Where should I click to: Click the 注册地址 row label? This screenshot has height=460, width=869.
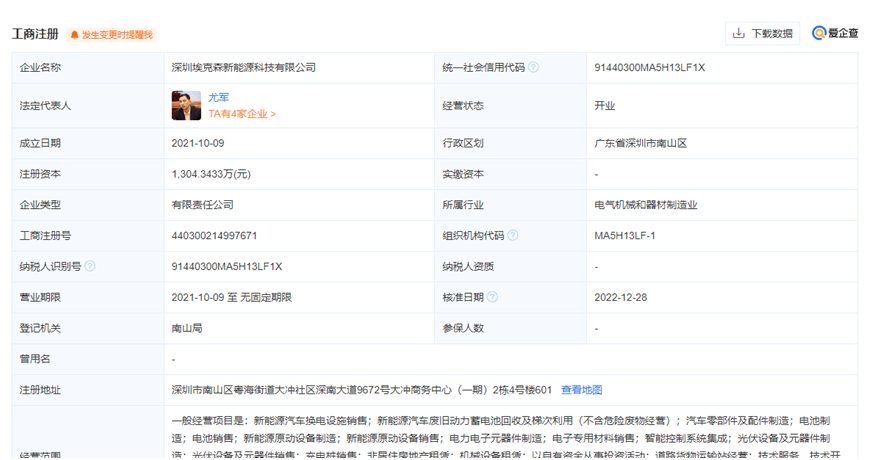pos(40,390)
